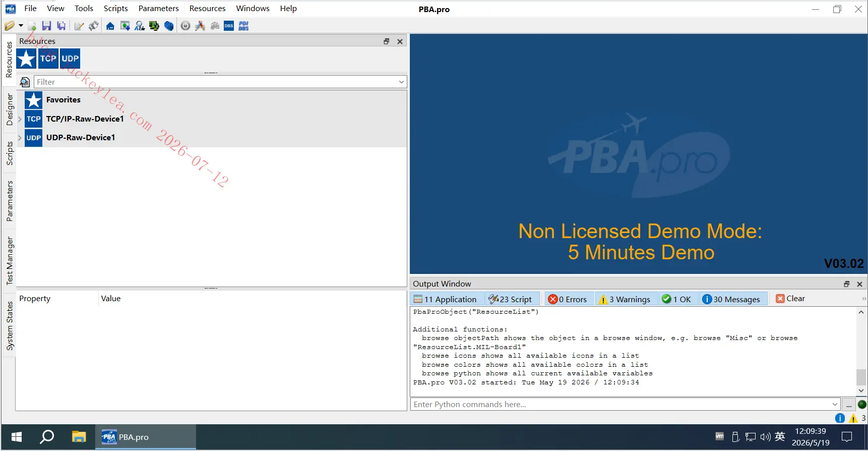Click the PDI DBS toolbar icon
Image resolution: width=868 pixels, height=451 pixels.
[x=244, y=26]
